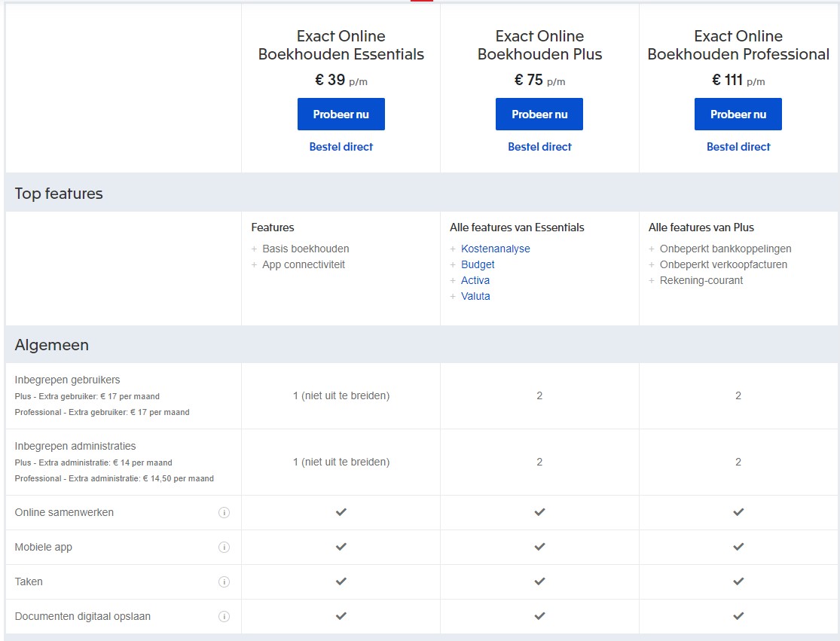The image size is (840, 641).
Task: Click the Mobiele app row label
Action: tap(44, 548)
